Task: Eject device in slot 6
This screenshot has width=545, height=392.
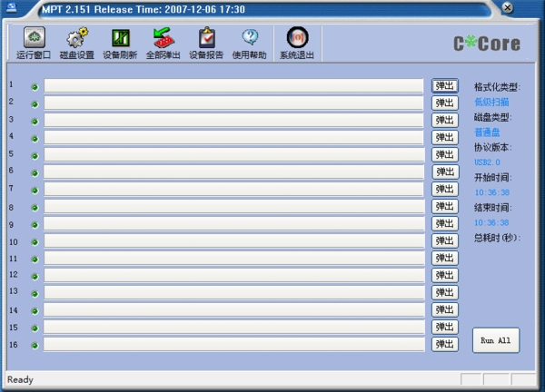Action: pyautogui.click(x=446, y=171)
